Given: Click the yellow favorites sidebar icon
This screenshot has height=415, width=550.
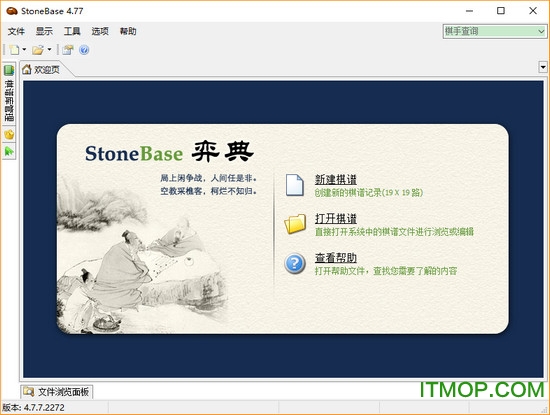Looking at the screenshot, I should [9, 134].
